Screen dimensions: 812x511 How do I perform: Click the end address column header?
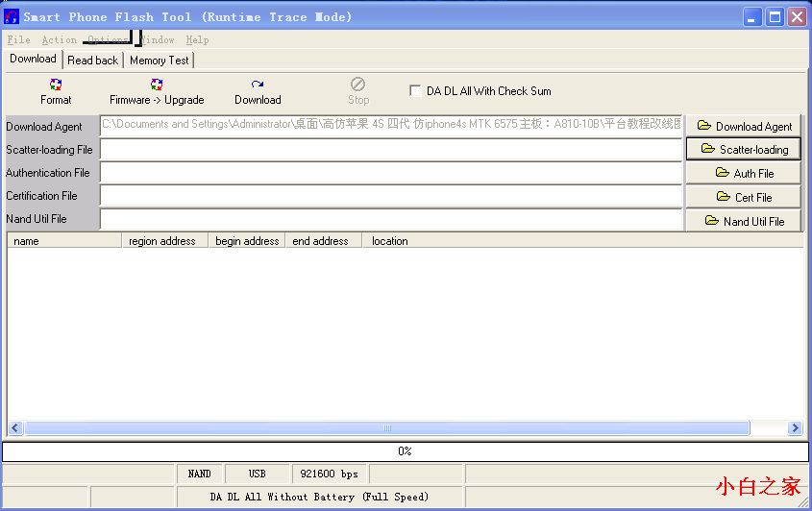click(323, 241)
